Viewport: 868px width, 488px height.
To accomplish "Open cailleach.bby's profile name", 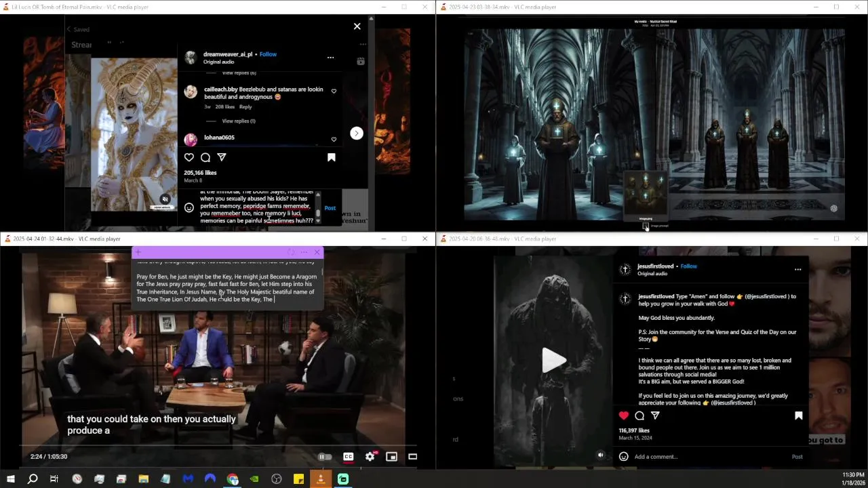I will coord(220,89).
